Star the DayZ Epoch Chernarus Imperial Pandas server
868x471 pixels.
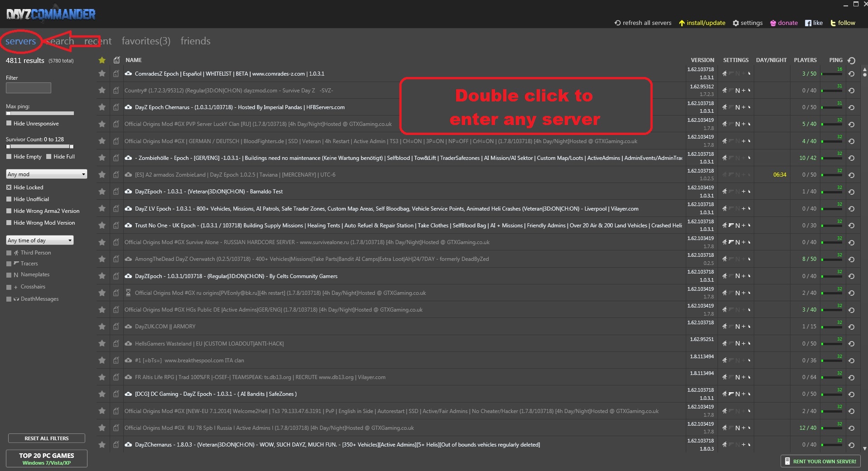[102, 107]
